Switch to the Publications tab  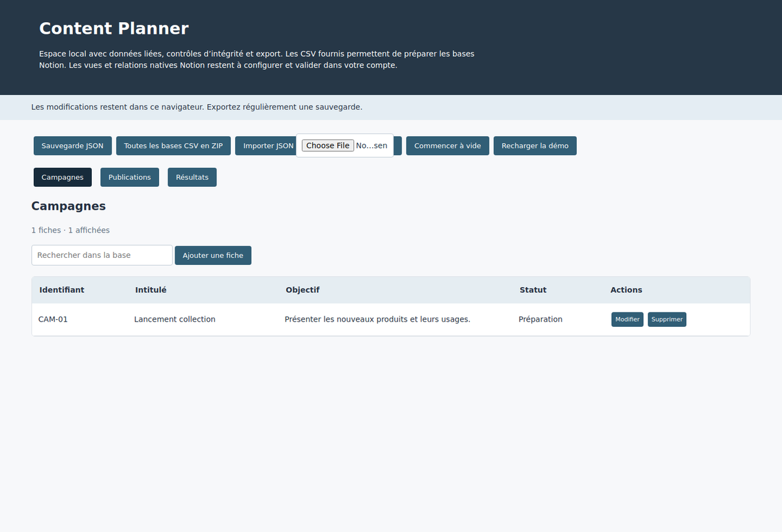130,177
